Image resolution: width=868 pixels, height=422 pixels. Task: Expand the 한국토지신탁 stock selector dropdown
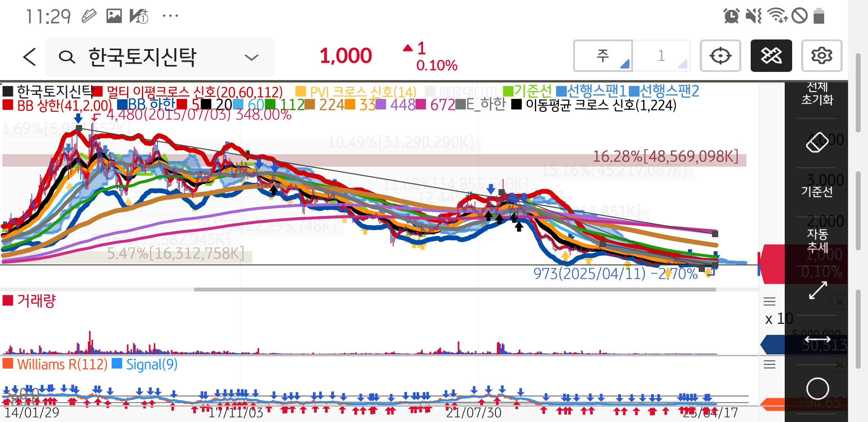click(x=251, y=57)
